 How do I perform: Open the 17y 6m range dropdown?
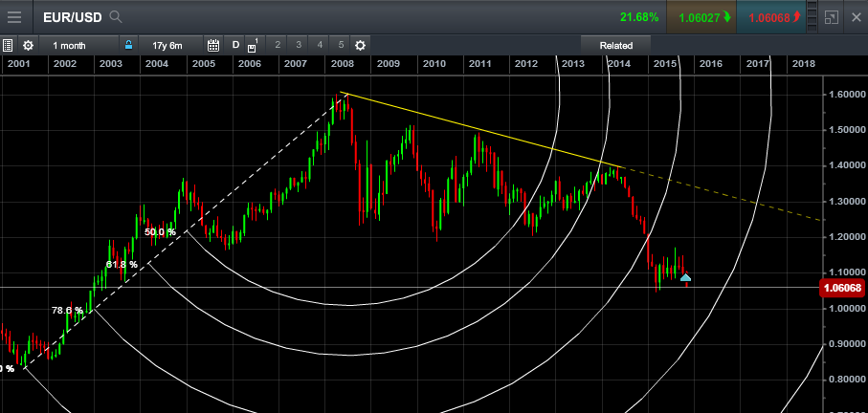pyautogui.click(x=170, y=45)
